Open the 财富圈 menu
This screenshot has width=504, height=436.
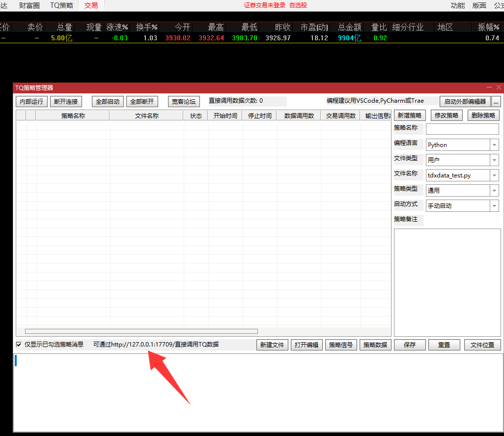[29, 5]
